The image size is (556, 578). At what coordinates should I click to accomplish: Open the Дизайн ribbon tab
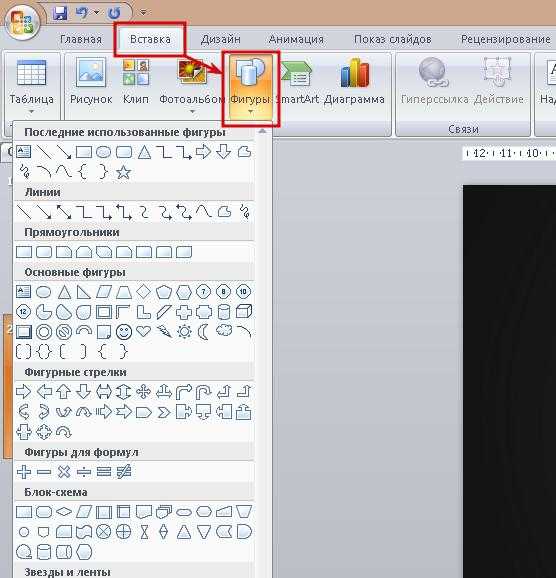[220, 39]
